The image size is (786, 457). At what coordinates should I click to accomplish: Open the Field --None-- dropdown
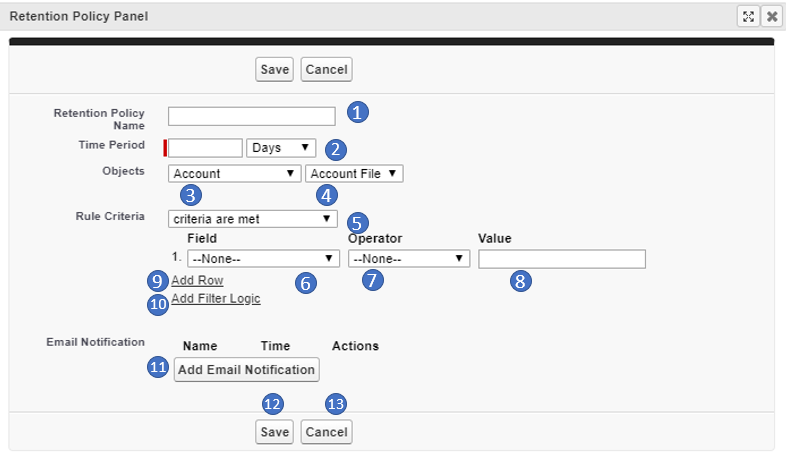click(264, 259)
